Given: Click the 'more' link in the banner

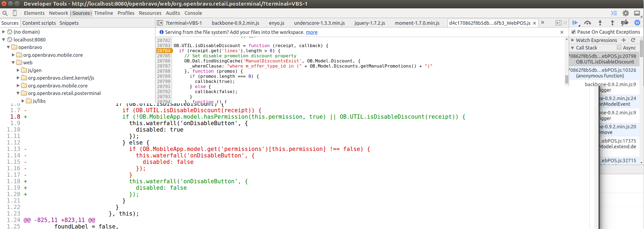Looking at the screenshot, I should (312, 32).
